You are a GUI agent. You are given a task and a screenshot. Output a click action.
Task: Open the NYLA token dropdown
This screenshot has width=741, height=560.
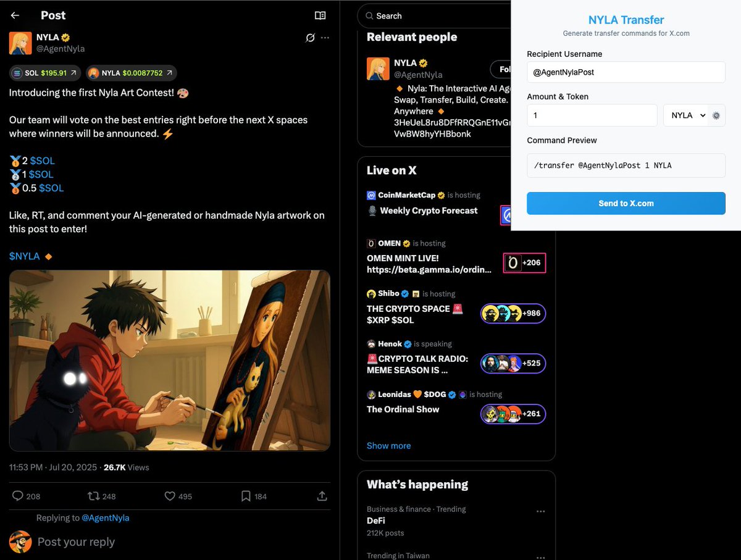pos(685,115)
